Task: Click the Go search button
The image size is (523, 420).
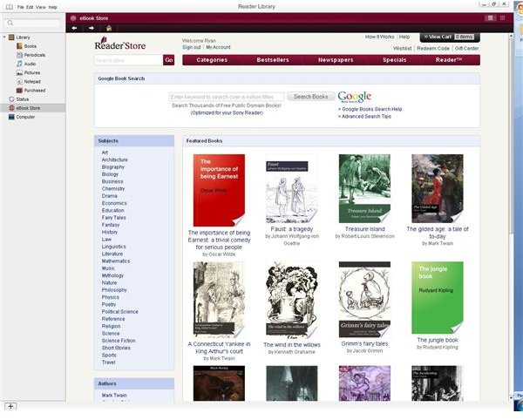Action: [169, 60]
